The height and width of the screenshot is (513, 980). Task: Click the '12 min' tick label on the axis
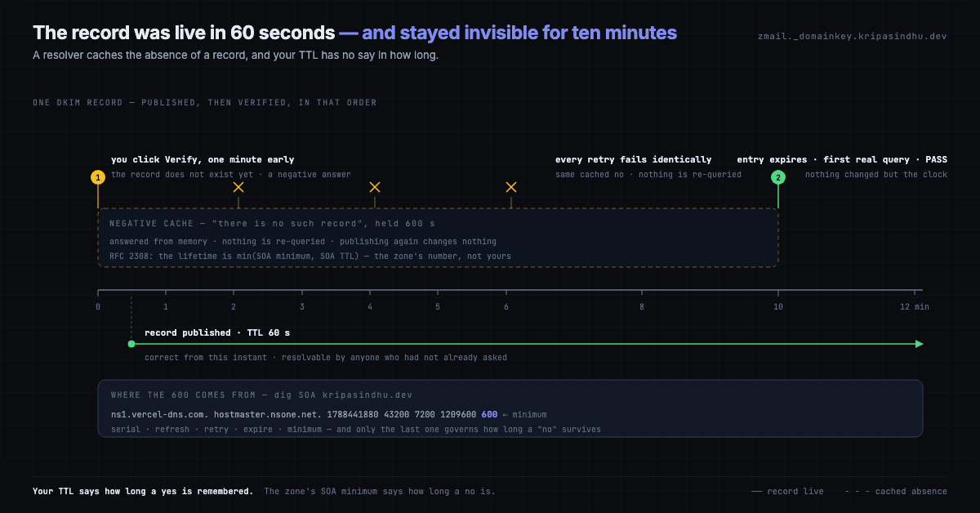click(915, 307)
